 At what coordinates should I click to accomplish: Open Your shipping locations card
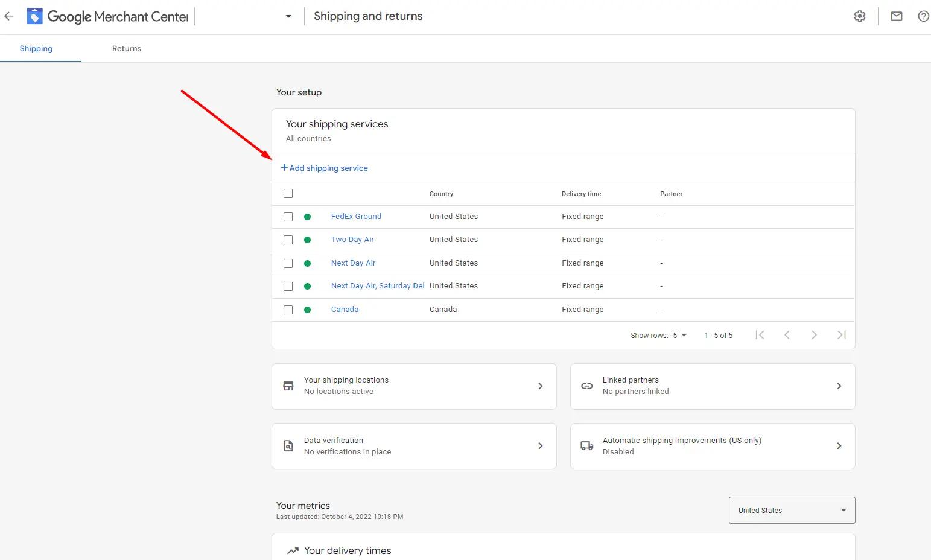click(x=414, y=386)
